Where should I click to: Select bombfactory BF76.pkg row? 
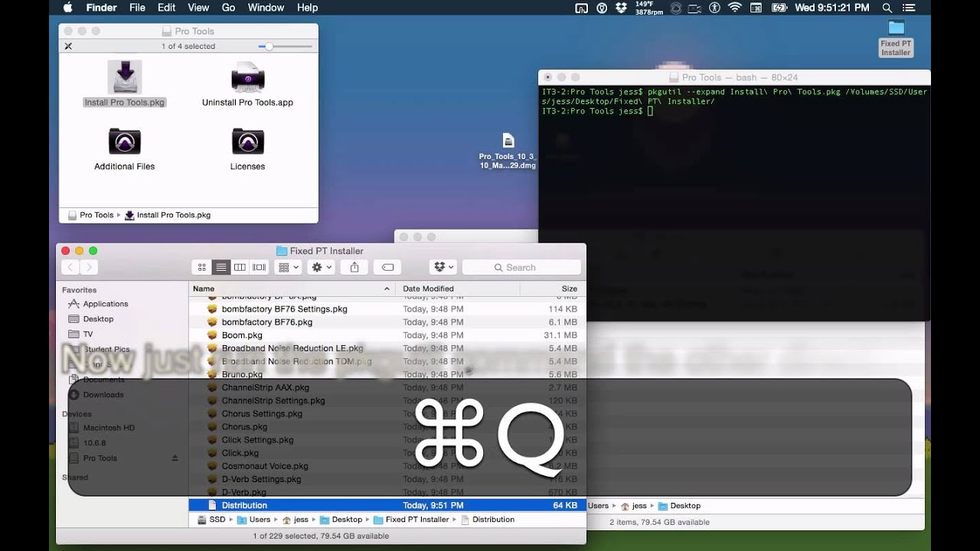[x=387, y=322]
